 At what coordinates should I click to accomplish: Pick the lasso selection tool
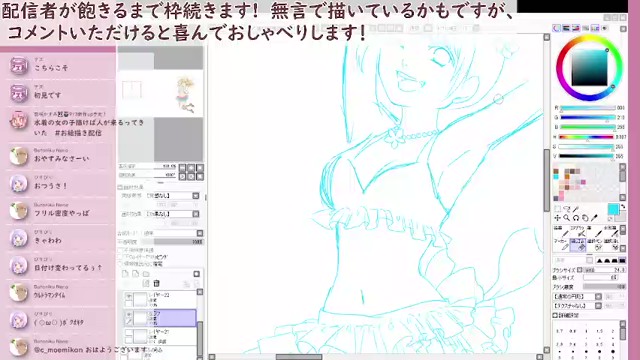(567, 209)
